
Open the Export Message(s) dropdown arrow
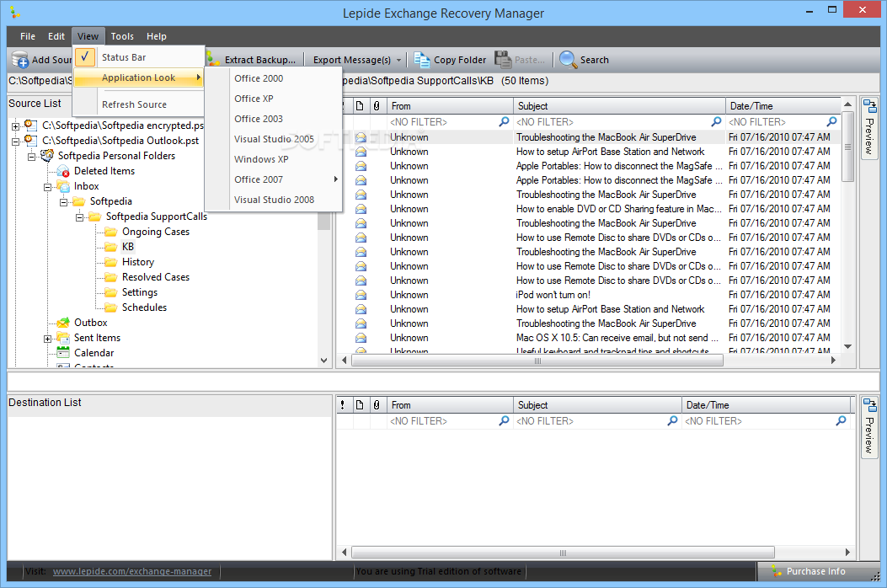(x=398, y=60)
